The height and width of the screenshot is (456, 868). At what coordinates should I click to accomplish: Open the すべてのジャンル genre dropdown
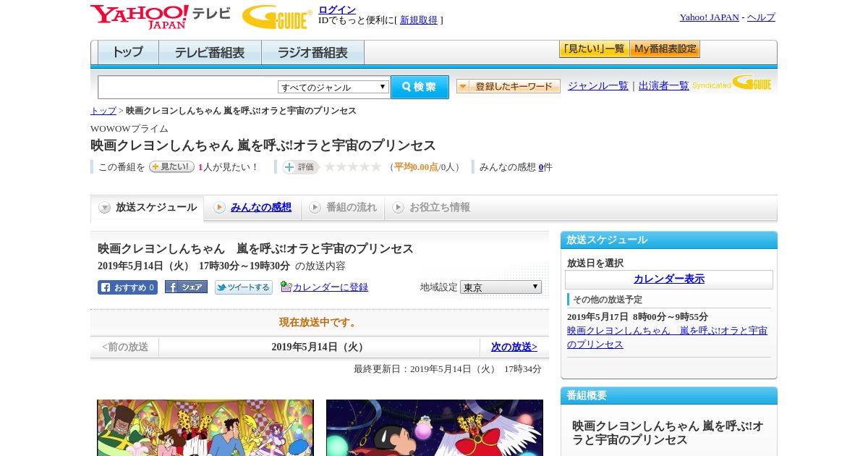333,87
